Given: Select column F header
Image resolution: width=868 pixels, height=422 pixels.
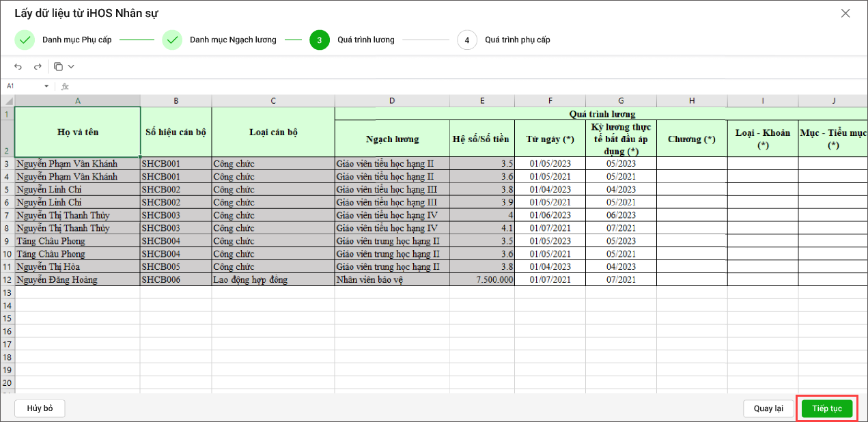Looking at the screenshot, I should coord(550,101).
